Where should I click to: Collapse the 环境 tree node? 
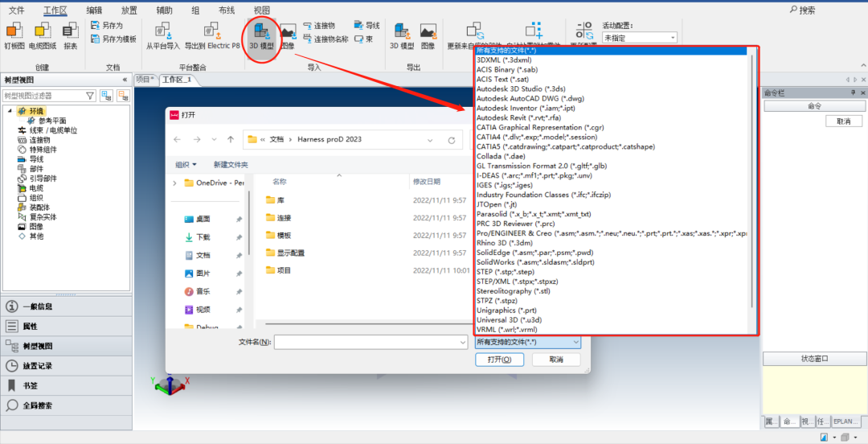pos(10,111)
